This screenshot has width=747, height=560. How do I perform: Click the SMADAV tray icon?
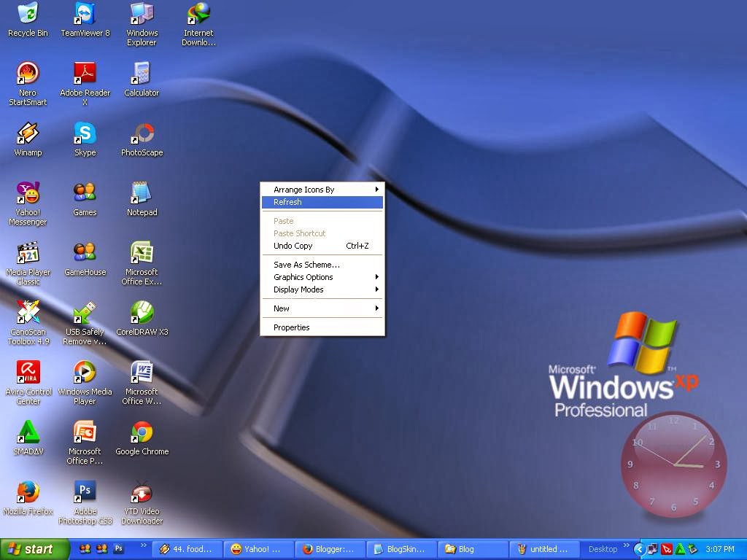680,550
